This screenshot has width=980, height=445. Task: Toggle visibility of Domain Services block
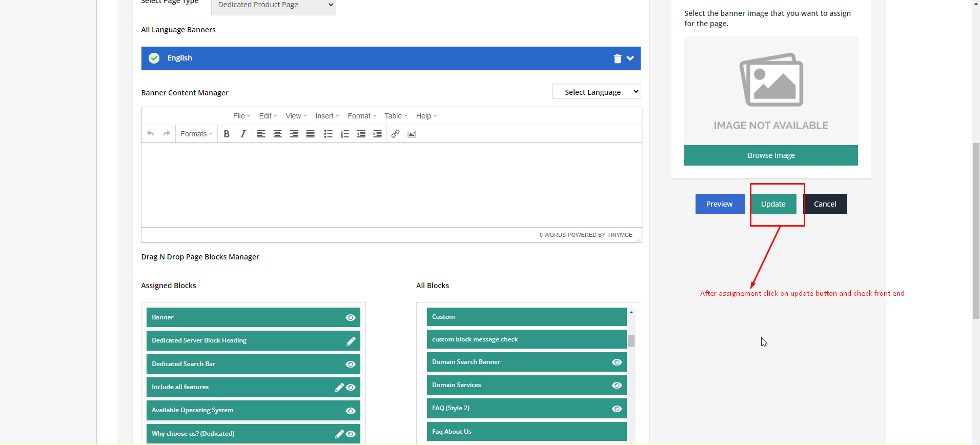617,385
